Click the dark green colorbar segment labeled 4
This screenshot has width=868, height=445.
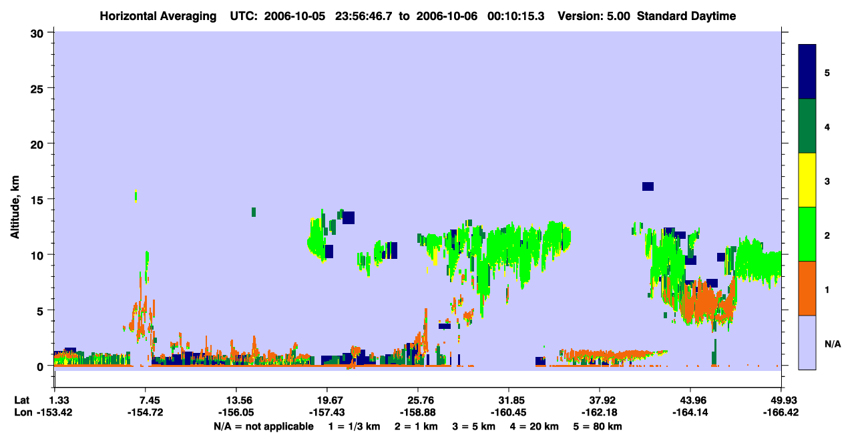pyautogui.click(x=807, y=126)
